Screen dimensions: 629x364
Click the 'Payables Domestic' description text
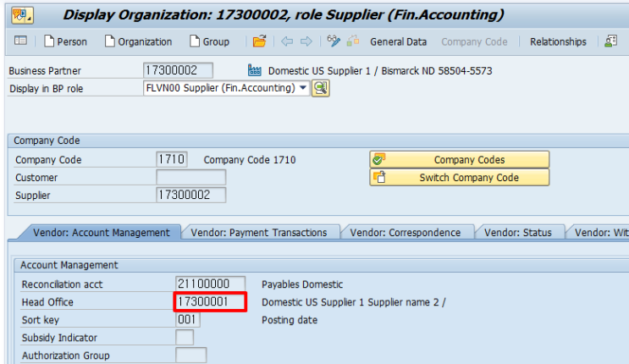(x=302, y=284)
